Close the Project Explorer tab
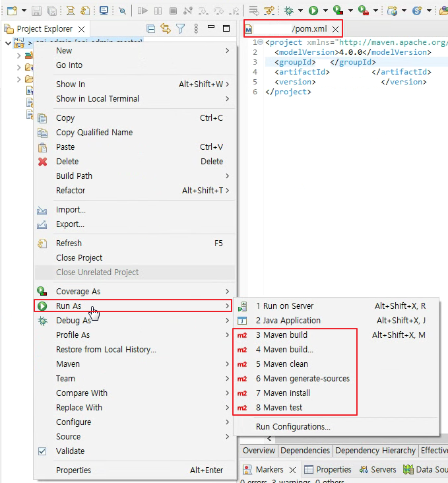 pos(82,29)
